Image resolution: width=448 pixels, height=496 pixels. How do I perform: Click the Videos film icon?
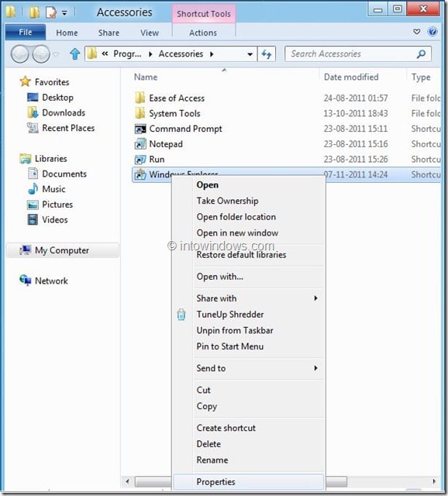(x=33, y=219)
